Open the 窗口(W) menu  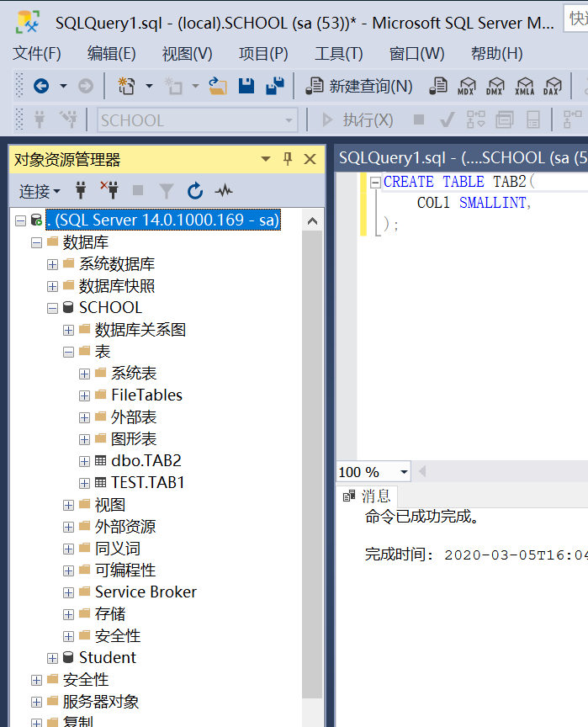416,53
